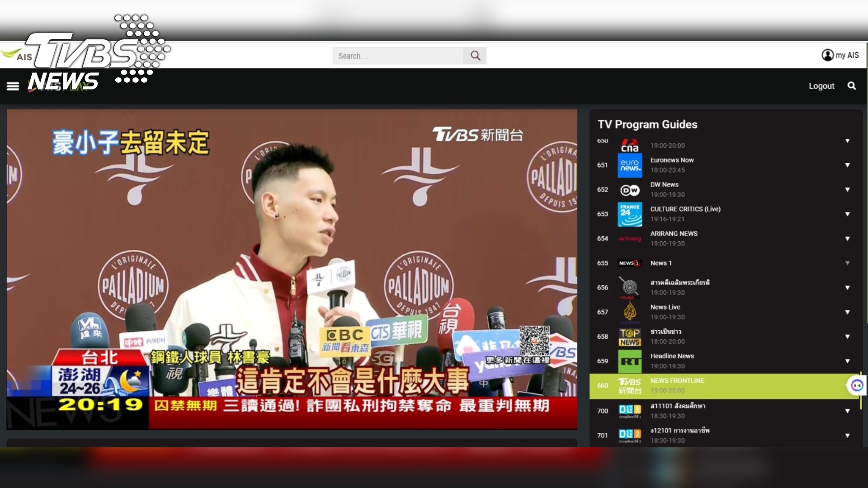Select the DLTV 1 channel logo
The image size is (868, 488).
[630, 411]
